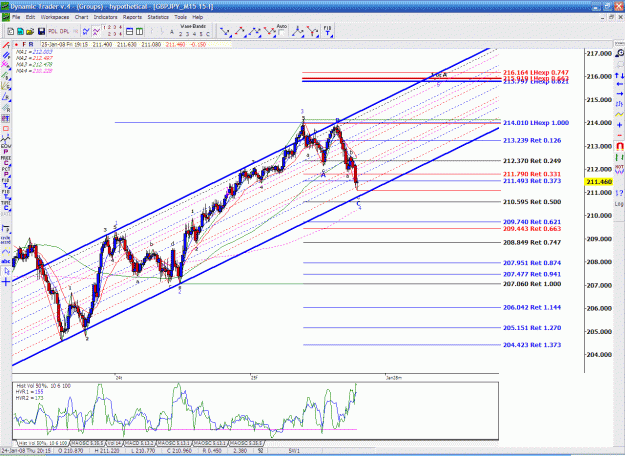The width and height of the screenshot is (625, 456).
Task: Click the FIB T tool in top toolbar
Action: [328, 31]
